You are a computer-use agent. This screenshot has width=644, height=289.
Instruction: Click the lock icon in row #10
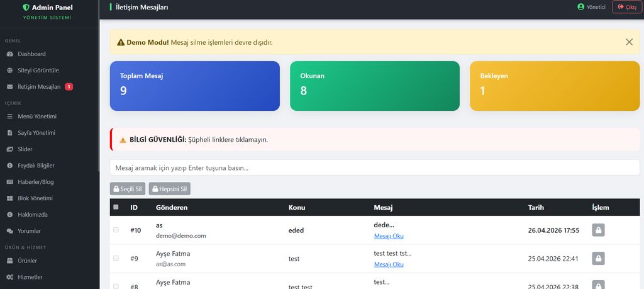point(598,230)
